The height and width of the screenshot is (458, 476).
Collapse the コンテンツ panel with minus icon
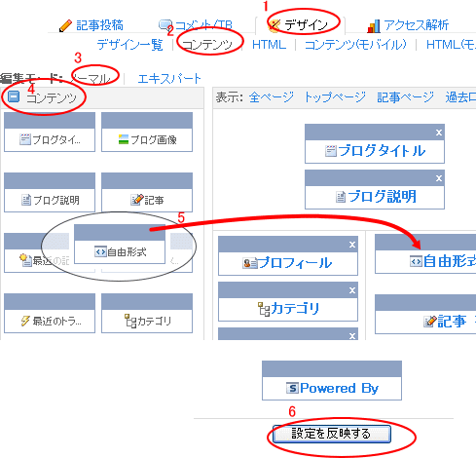14,96
